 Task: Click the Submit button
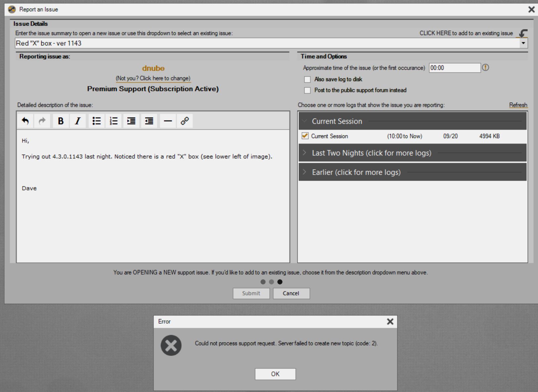point(251,293)
